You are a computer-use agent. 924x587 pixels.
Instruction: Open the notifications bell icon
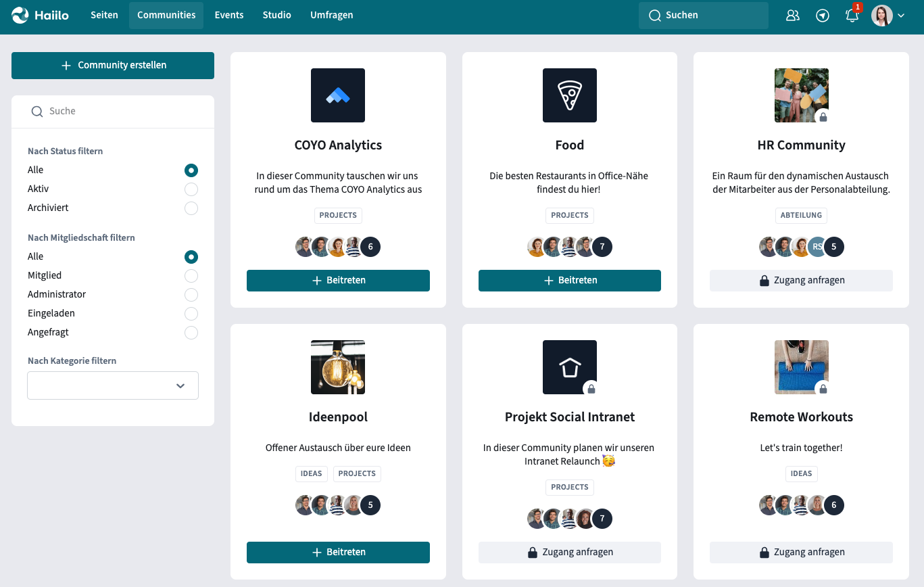pos(852,16)
